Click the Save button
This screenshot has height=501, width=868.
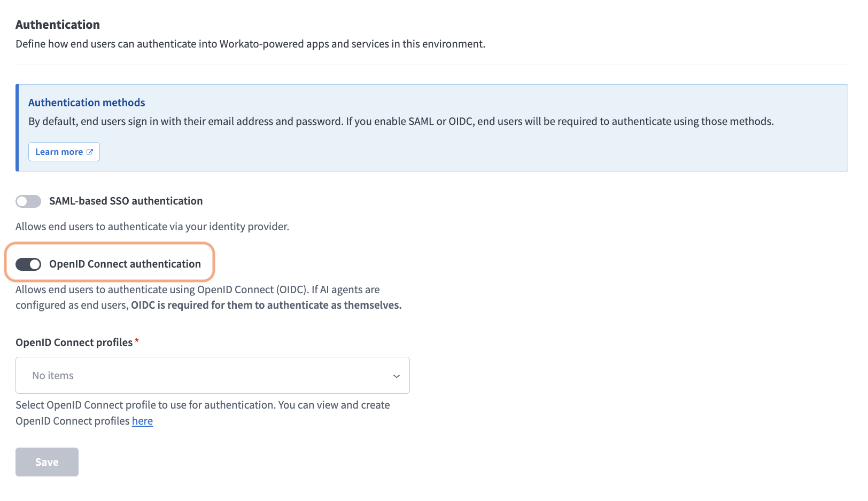pos(47,462)
